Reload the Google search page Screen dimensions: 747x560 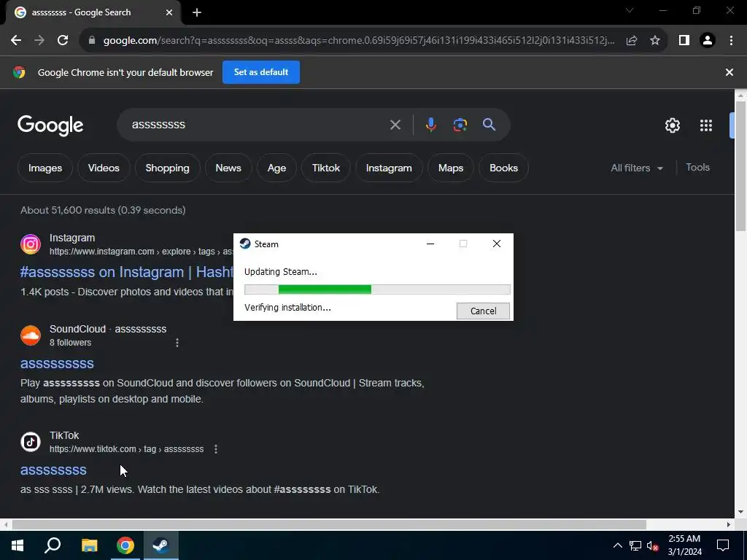pyautogui.click(x=63, y=41)
